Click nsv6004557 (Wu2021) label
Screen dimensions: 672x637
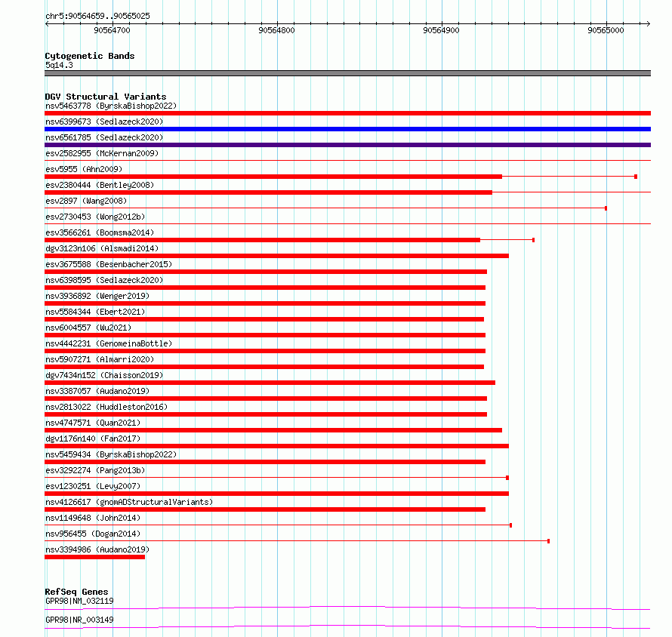point(88,328)
